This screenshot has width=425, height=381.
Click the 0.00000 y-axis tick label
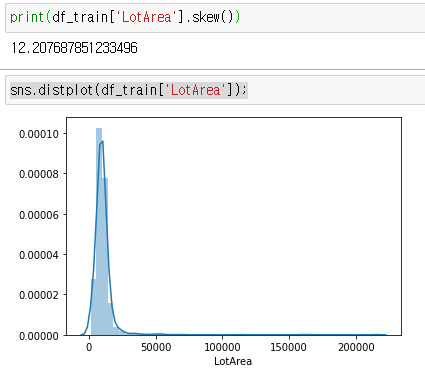(39, 336)
